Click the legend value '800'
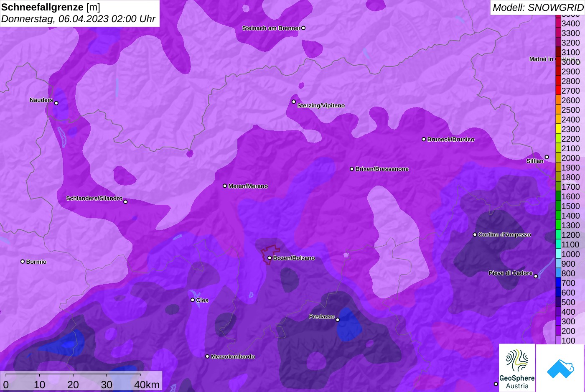 (568, 273)
